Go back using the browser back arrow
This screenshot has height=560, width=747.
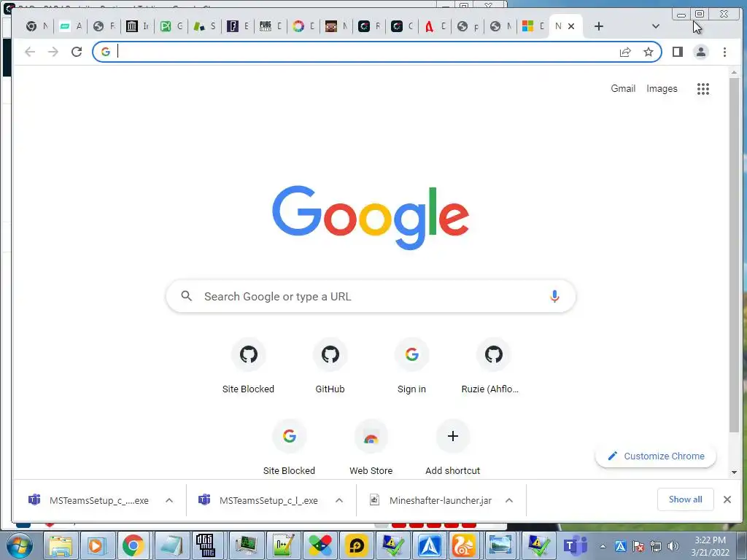tap(30, 52)
